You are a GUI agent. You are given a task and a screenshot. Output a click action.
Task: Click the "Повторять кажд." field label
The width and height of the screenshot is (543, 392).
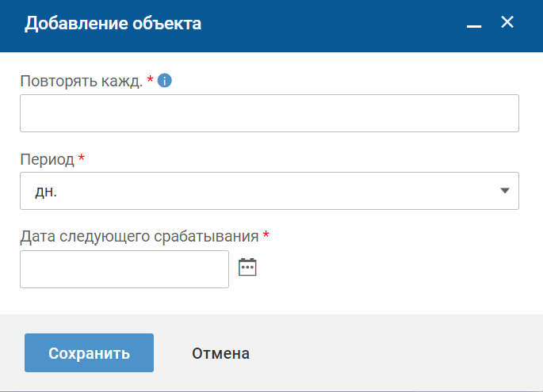[x=81, y=81]
